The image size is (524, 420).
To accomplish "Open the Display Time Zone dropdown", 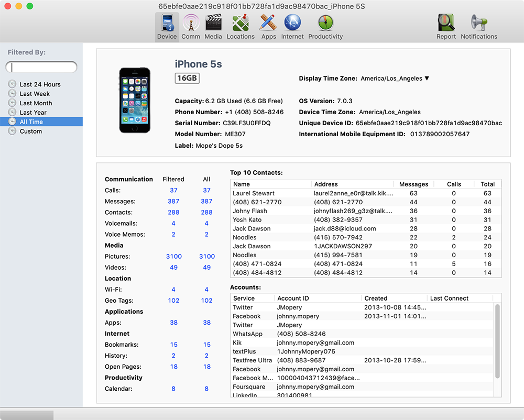I will tap(395, 79).
